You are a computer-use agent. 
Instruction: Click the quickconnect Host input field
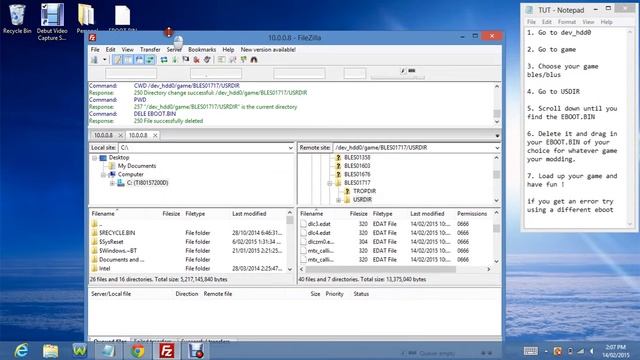pyautogui.click(x=131, y=73)
